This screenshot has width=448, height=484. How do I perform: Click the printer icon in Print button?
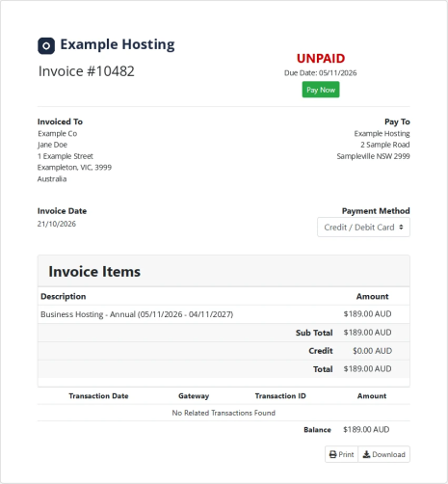333,454
